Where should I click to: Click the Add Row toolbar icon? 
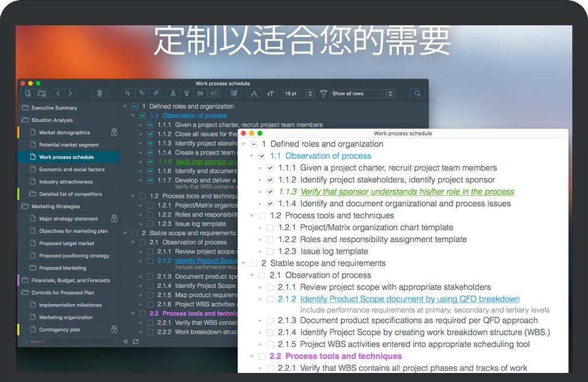point(127,93)
